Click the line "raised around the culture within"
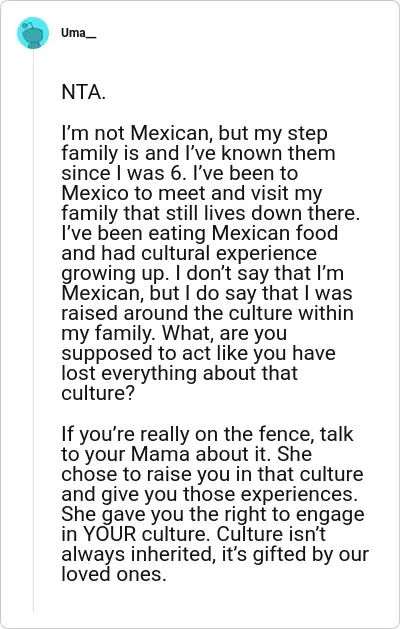 207,314
